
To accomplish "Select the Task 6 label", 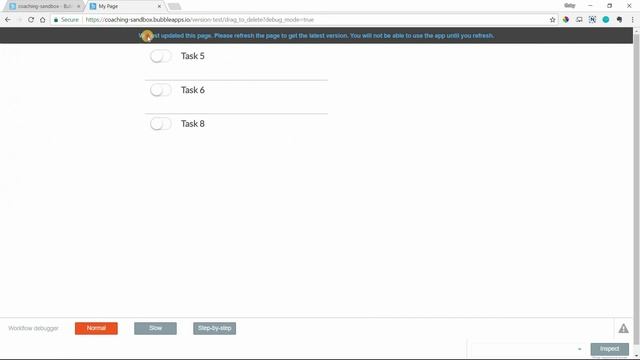I will [x=193, y=90].
